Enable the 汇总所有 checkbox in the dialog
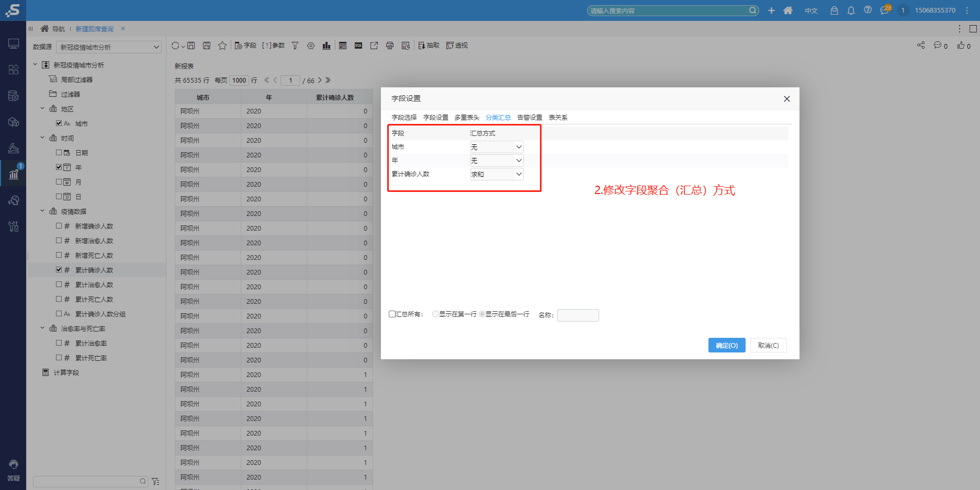Viewport: 980px width, 490px height. [x=391, y=314]
